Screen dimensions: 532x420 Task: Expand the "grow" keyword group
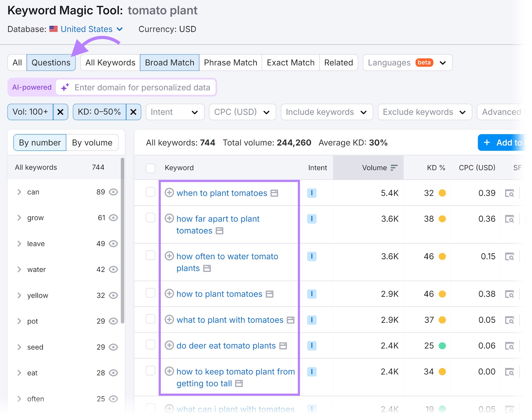19,218
